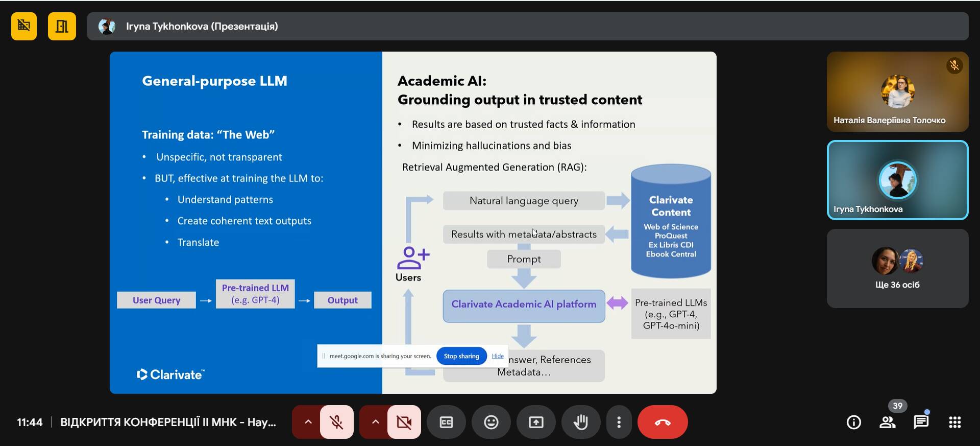Click the Clarivate logo on the slide

pyautogui.click(x=170, y=374)
